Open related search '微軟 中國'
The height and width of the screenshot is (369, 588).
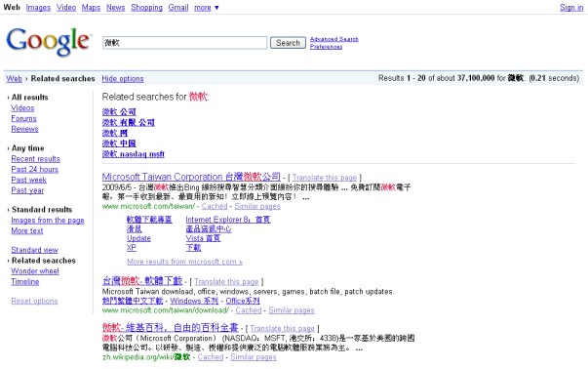pos(119,143)
